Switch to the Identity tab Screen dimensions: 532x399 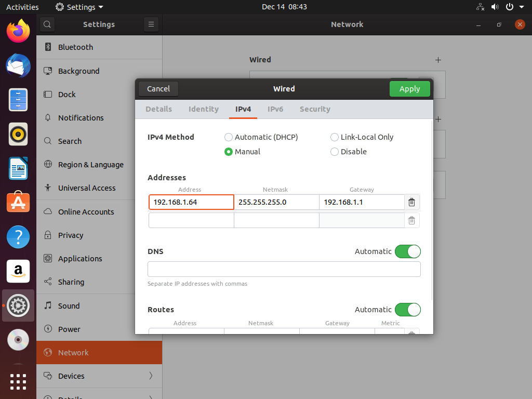coord(203,109)
